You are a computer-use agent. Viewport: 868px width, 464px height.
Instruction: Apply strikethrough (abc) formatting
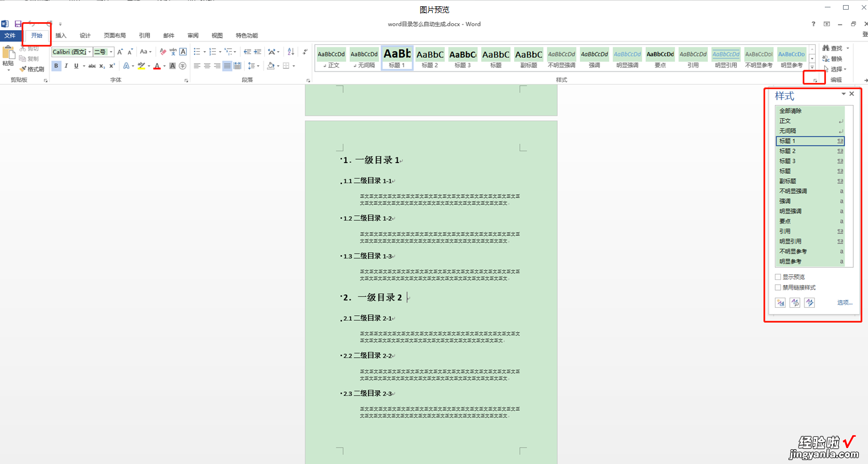(92, 66)
